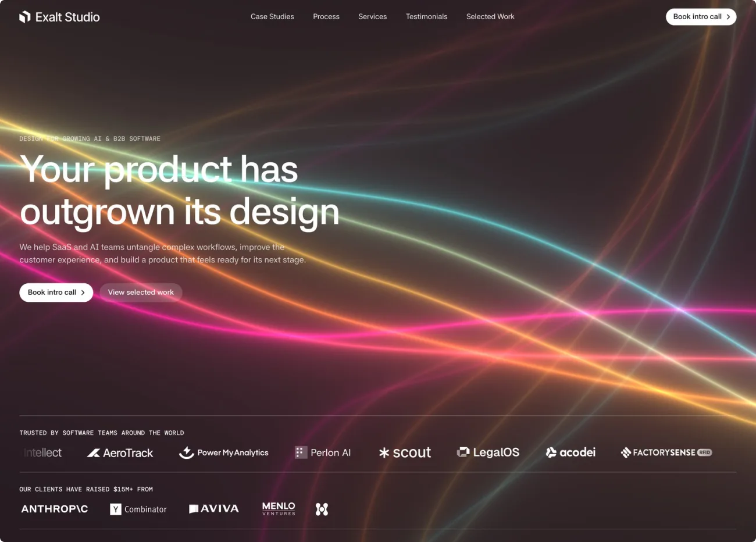This screenshot has width=756, height=542.
Task: Click 'Our clients have raised $15M+ from' label
Action: [x=86, y=490]
